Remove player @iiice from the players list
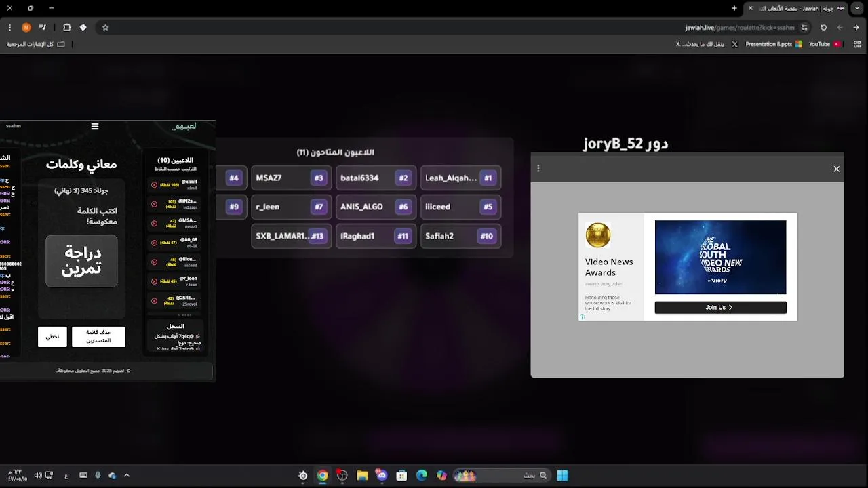Screen dimensions: 868x488 (x=154, y=262)
